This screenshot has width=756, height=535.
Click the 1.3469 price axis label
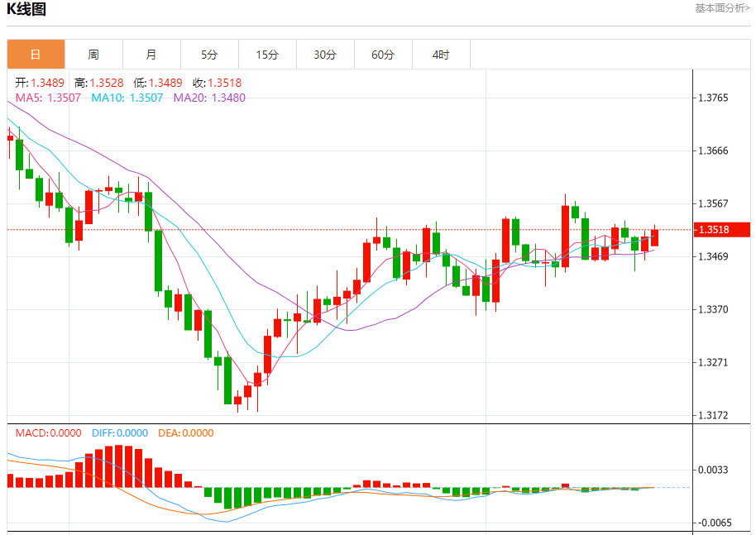[x=713, y=256]
